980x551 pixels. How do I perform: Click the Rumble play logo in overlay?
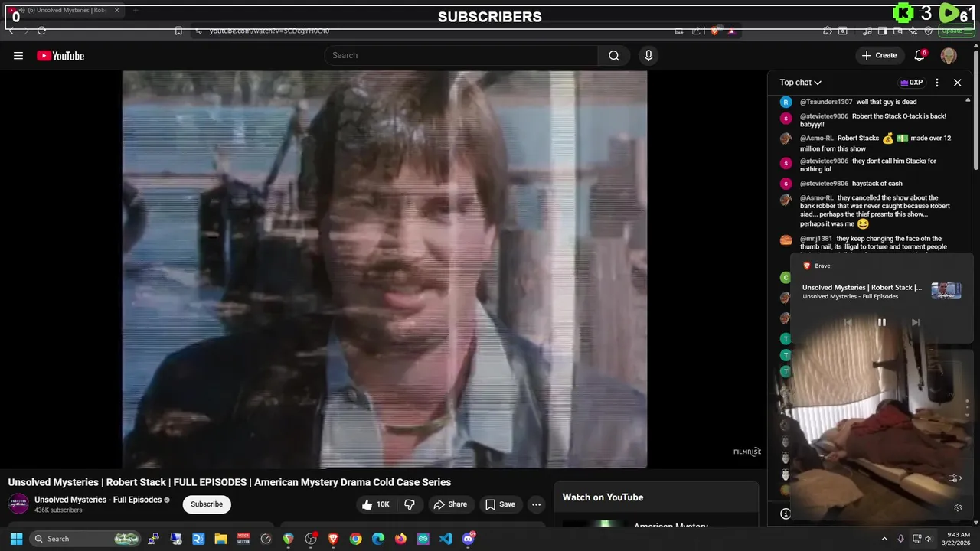point(949,13)
